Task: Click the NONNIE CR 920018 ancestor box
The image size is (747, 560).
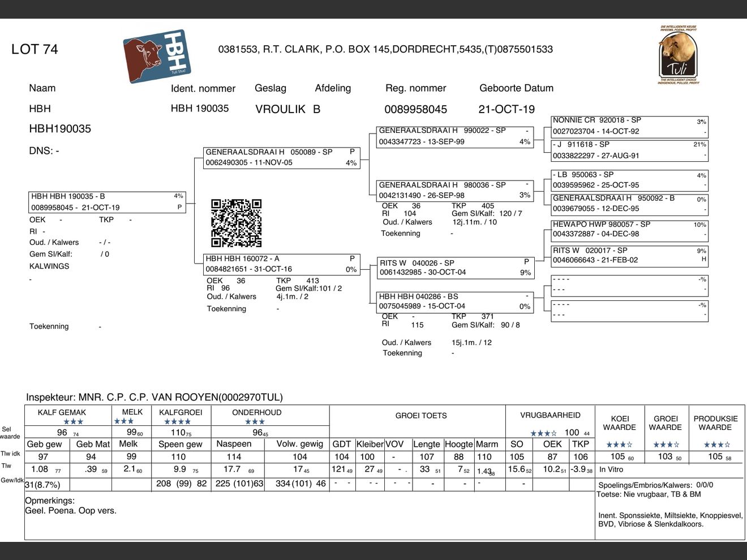Action: click(629, 126)
